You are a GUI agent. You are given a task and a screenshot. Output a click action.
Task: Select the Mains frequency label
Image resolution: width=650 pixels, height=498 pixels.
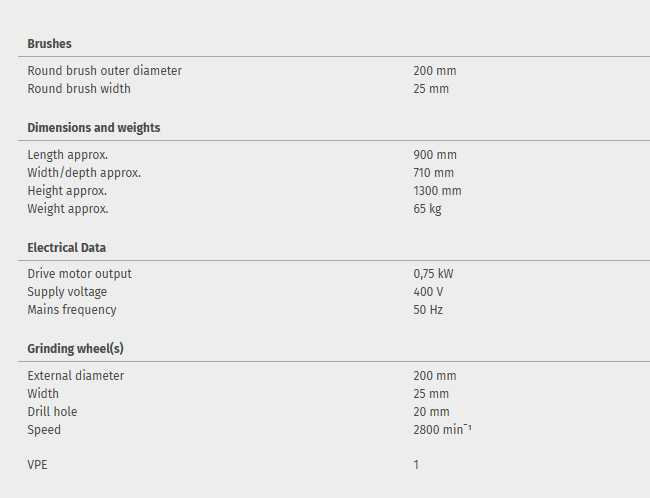71,310
